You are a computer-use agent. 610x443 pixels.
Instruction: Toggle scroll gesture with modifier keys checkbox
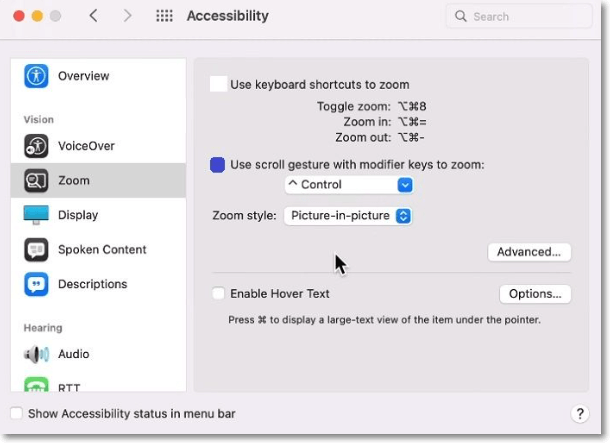pos(218,165)
